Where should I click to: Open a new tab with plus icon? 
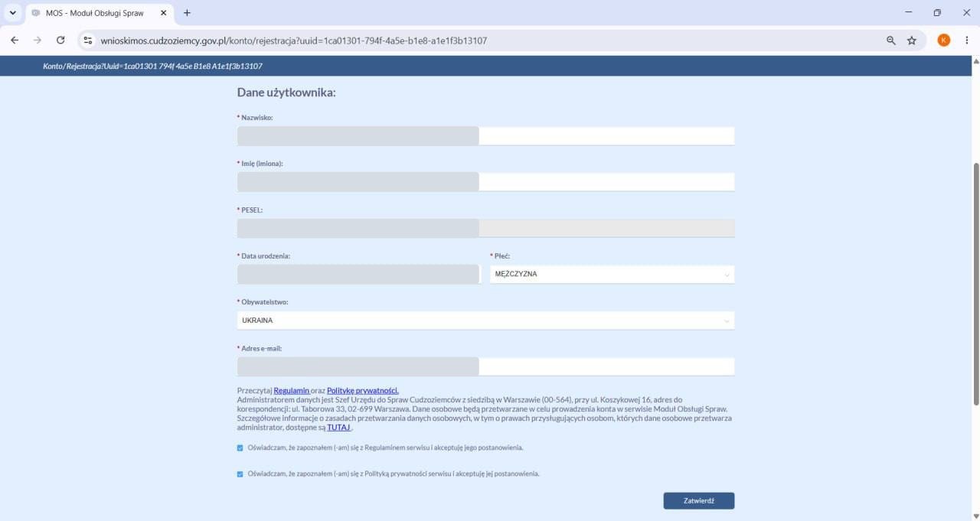click(x=187, y=13)
